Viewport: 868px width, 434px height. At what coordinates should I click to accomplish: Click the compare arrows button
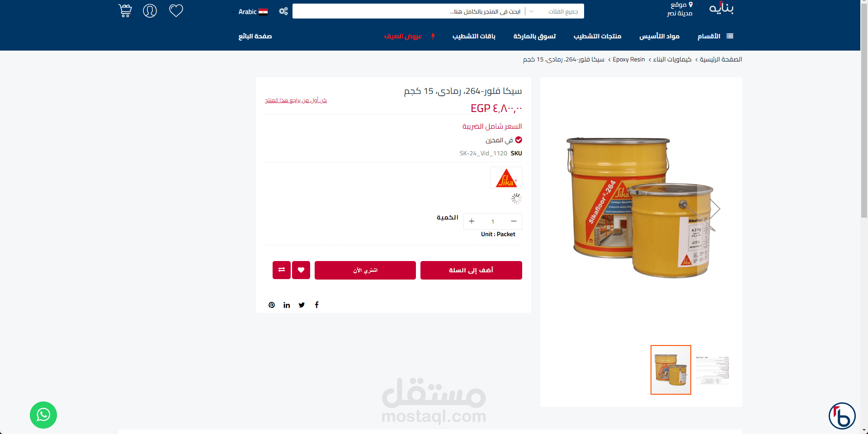coord(282,270)
